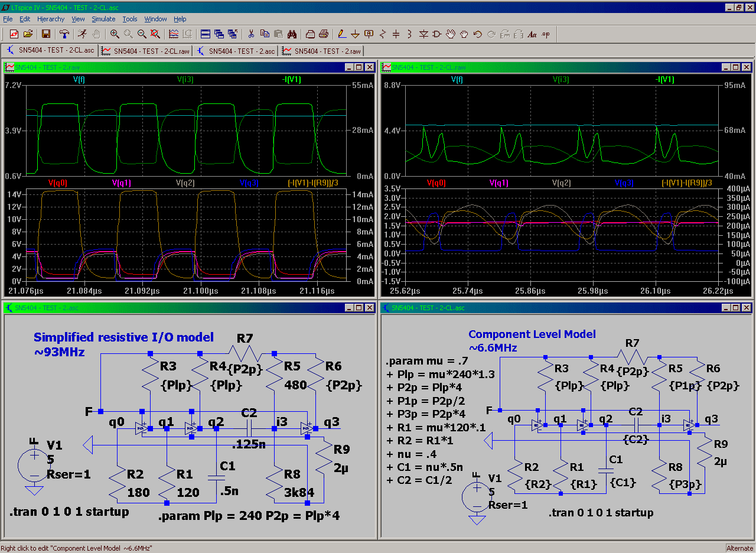This screenshot has width=756, height=553.
Task: Activate the wire drawing pencil tool
Action: pos(341,34)
